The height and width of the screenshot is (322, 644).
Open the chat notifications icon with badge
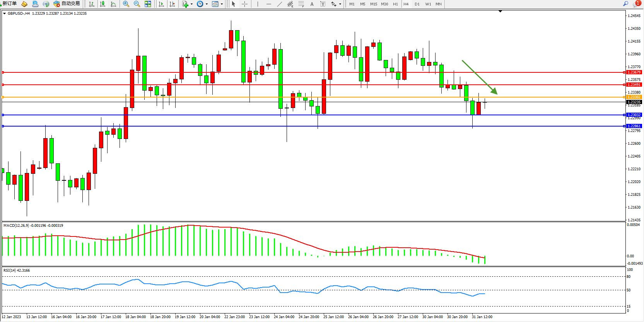pos(636,4)
